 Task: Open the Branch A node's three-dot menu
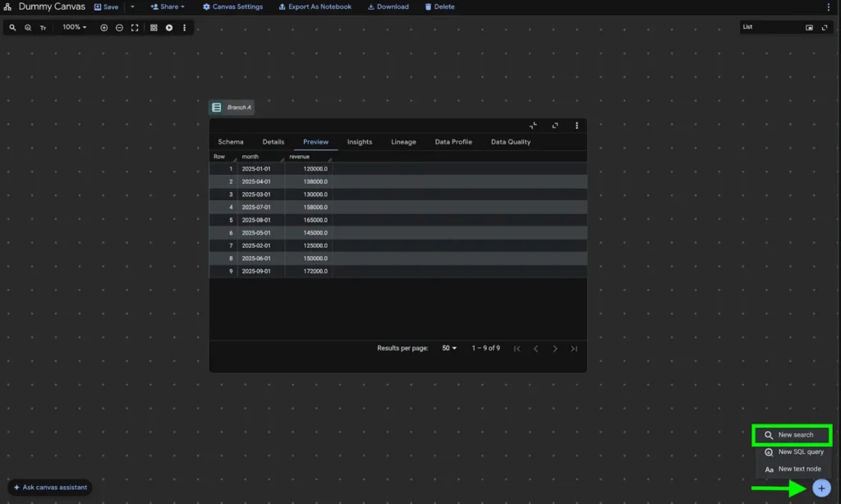point(577,126)
